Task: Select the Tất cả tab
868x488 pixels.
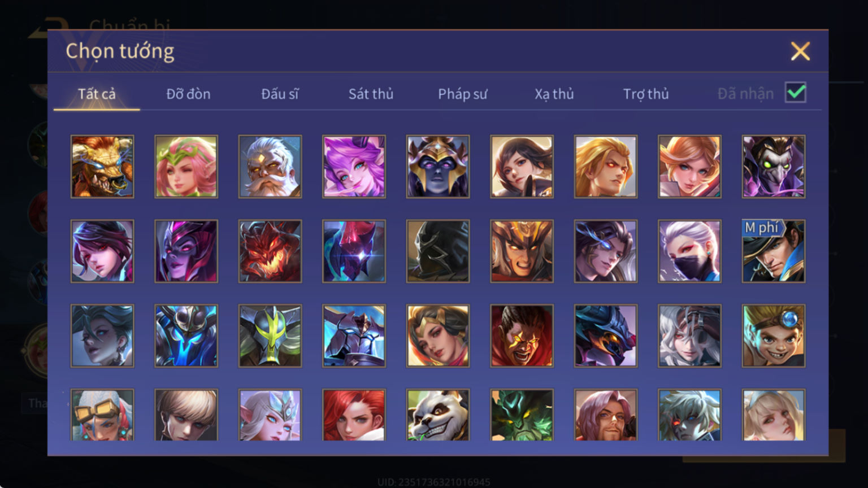Action: click(x=97, y=94)
